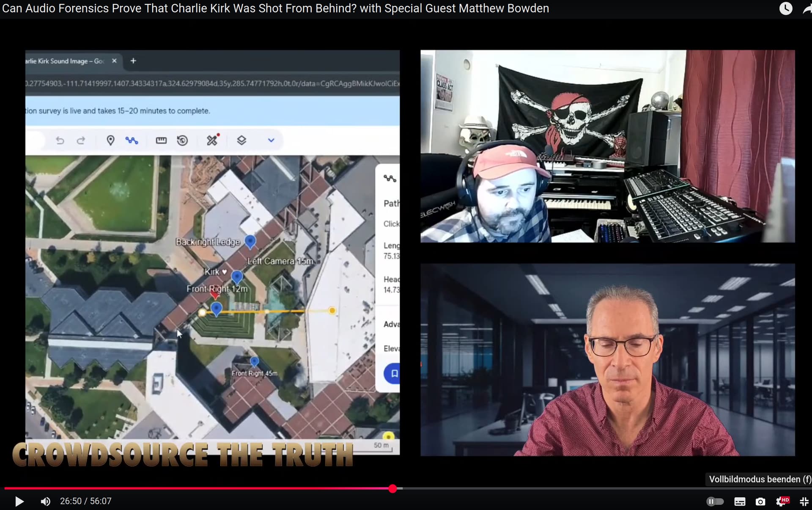Click the measure ruler tool icon
Viewport: 812px width, 510px height.
click(161, 140)
